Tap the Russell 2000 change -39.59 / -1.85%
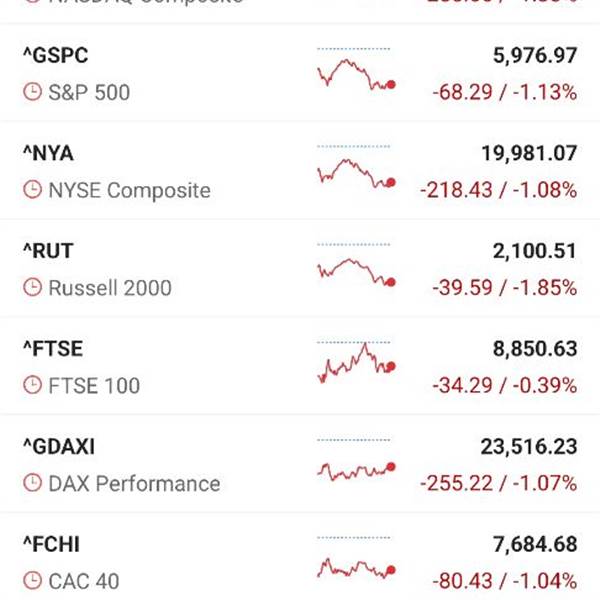600x600 pixels. 505,288
